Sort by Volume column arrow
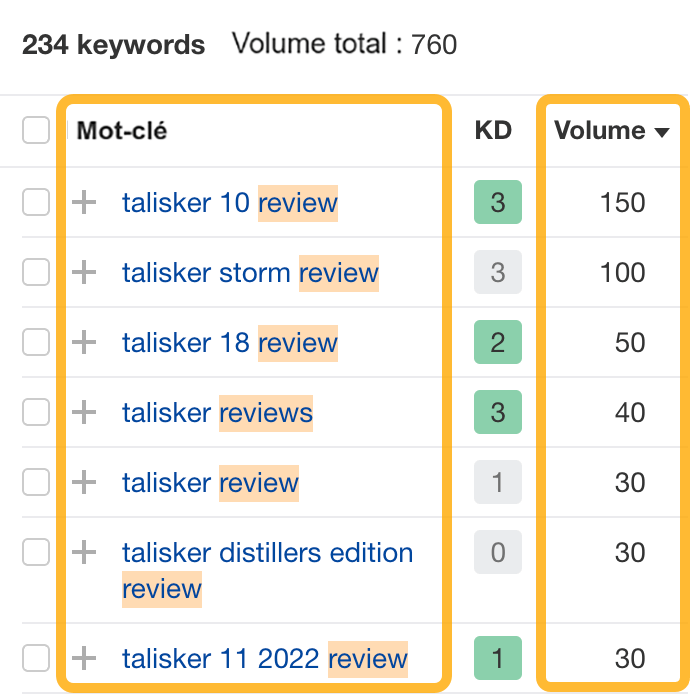Screen dimensions: 690x694 click(x=661, y=132)
